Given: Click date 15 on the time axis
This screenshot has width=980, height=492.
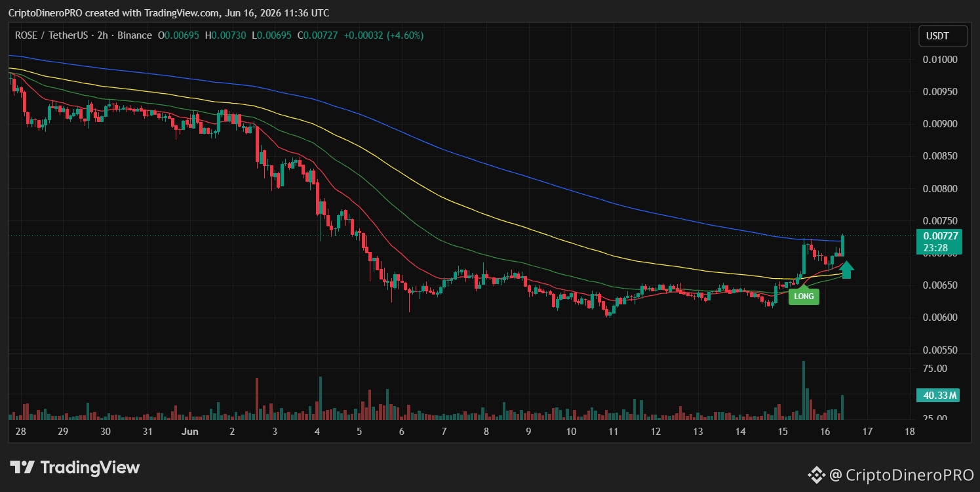Looking at the screenshot, I should click(x=783, y=432).
